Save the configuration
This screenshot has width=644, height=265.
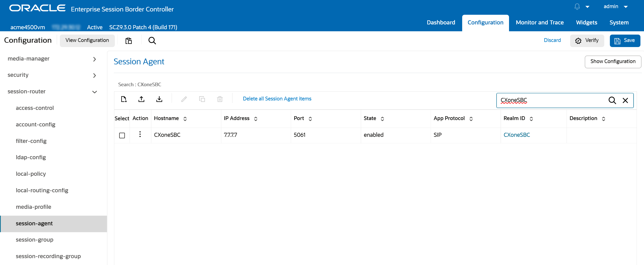coord(625,41)
